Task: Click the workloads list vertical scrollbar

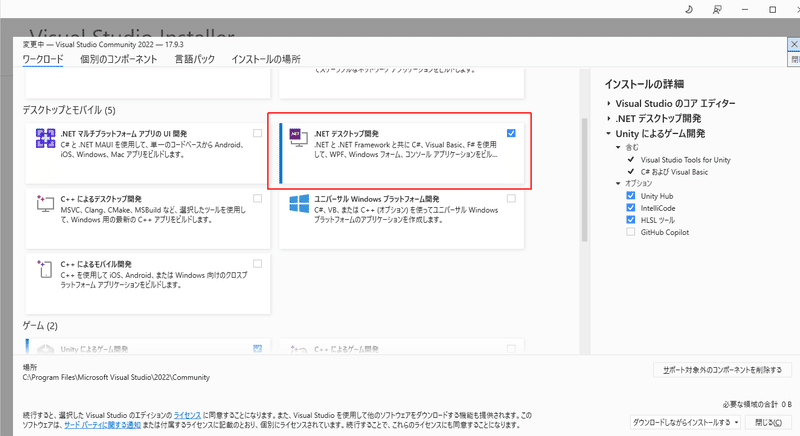Action: point(585,180)
